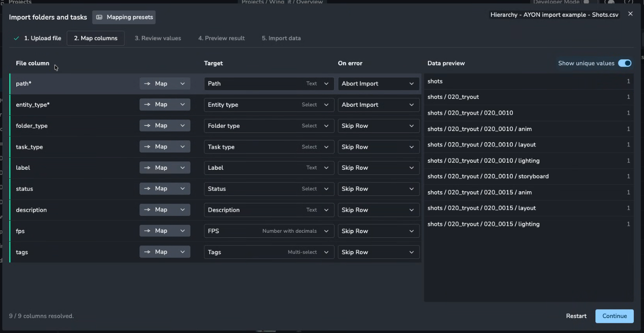Image resolution: width=644 pixels, height=333 pixels.
Task: Click the "shots" preview value
Action: (x=435, y=81)
